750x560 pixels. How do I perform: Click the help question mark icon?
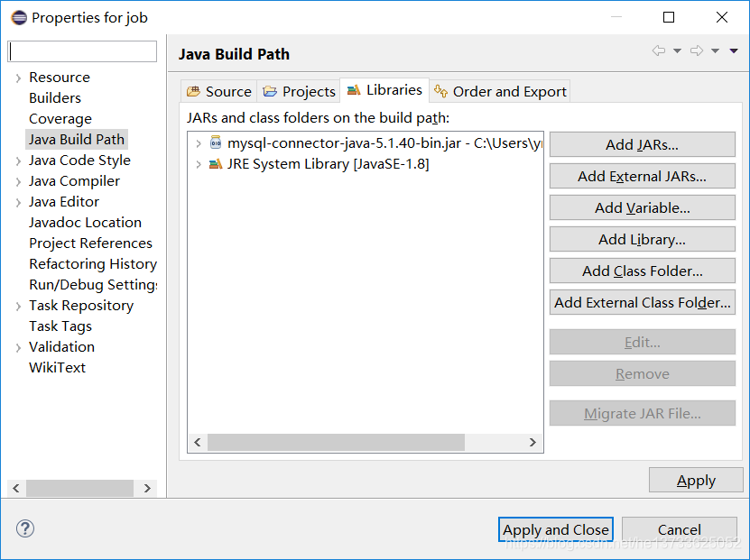[25, 528]
